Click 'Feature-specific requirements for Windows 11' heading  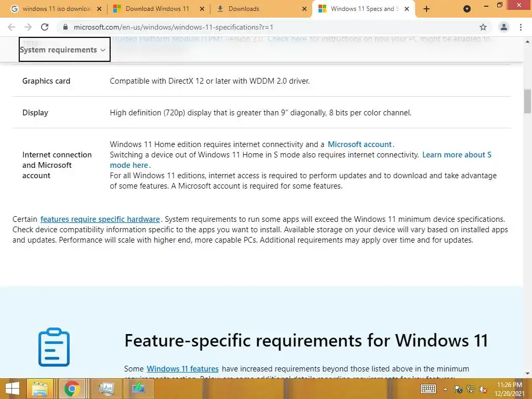point(306,341)
